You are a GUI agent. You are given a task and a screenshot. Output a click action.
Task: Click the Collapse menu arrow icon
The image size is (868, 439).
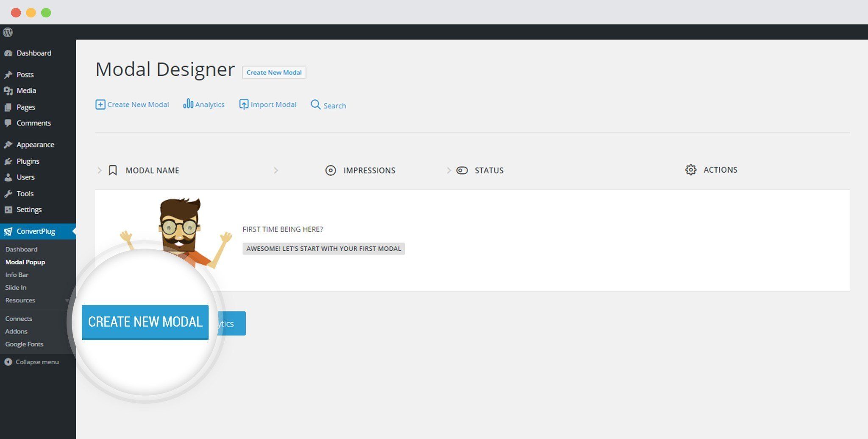click(8, 362)
